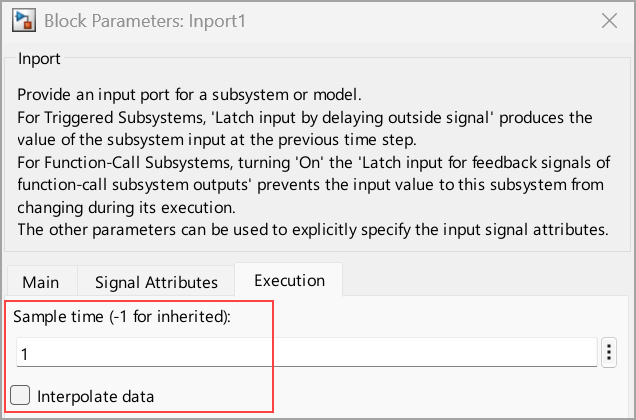Click the Simulink icon in the title bar
The image size is (636, 420).
click(x=21, y=21)
